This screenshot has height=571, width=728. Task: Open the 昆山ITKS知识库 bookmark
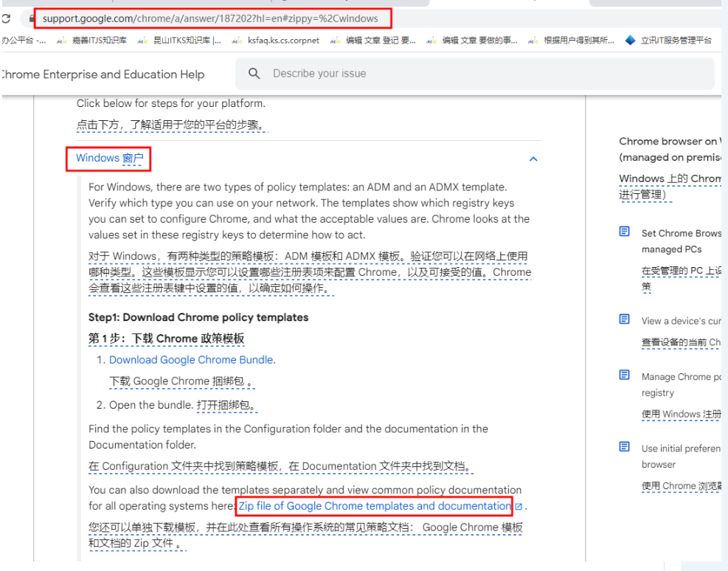pos(179,41)
